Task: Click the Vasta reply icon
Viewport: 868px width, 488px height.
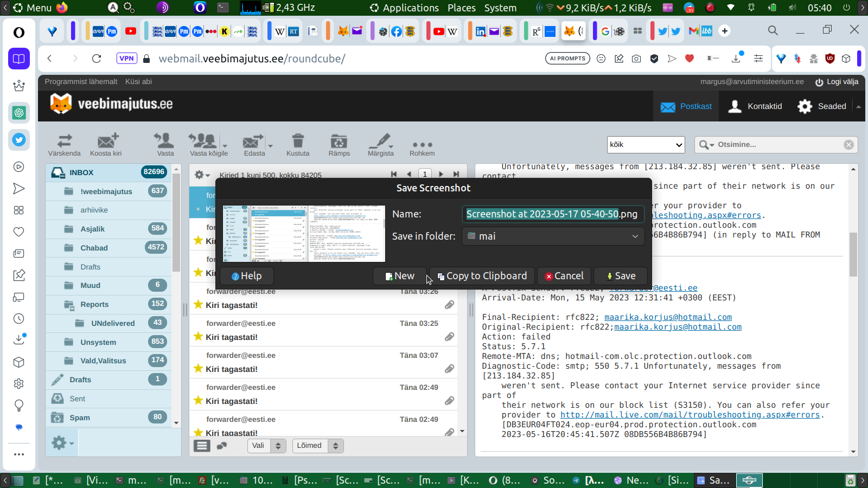Action: 165,142
